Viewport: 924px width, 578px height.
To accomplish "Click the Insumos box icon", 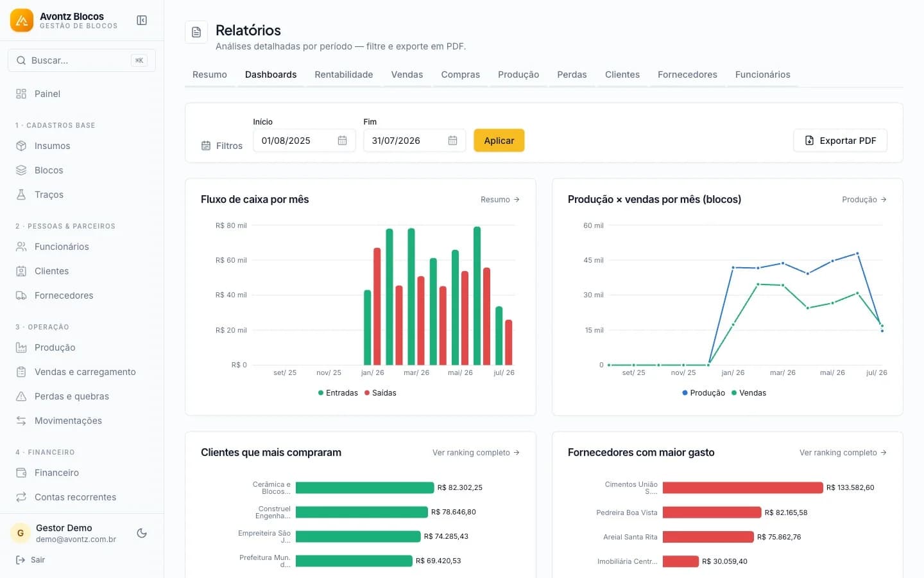I will [21, 146].
